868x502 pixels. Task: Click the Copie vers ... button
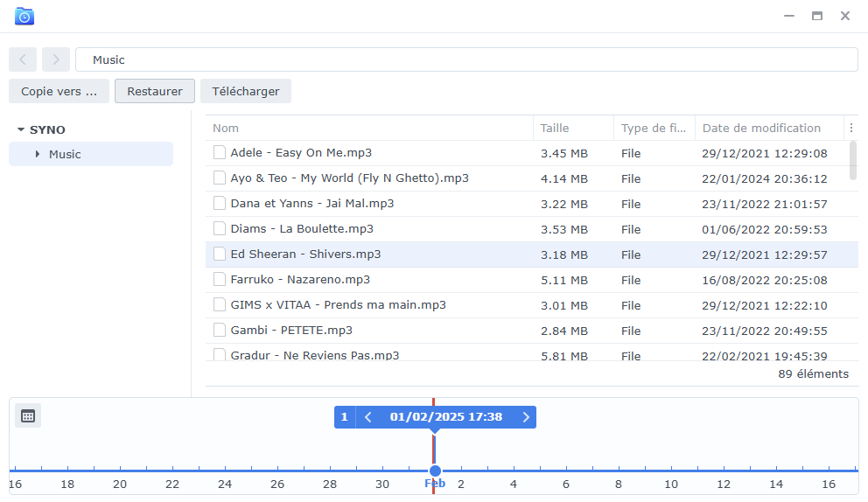59,91
